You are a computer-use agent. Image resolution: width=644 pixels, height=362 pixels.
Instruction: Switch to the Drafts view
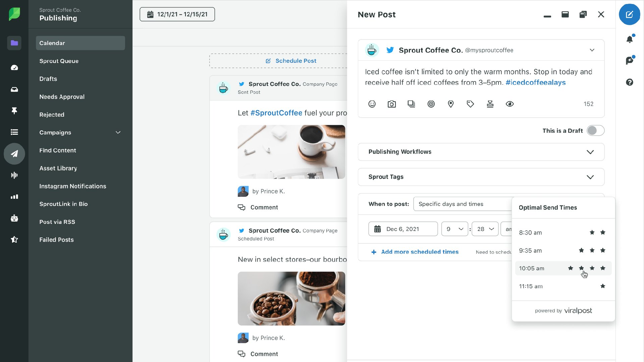pos(48,79)
